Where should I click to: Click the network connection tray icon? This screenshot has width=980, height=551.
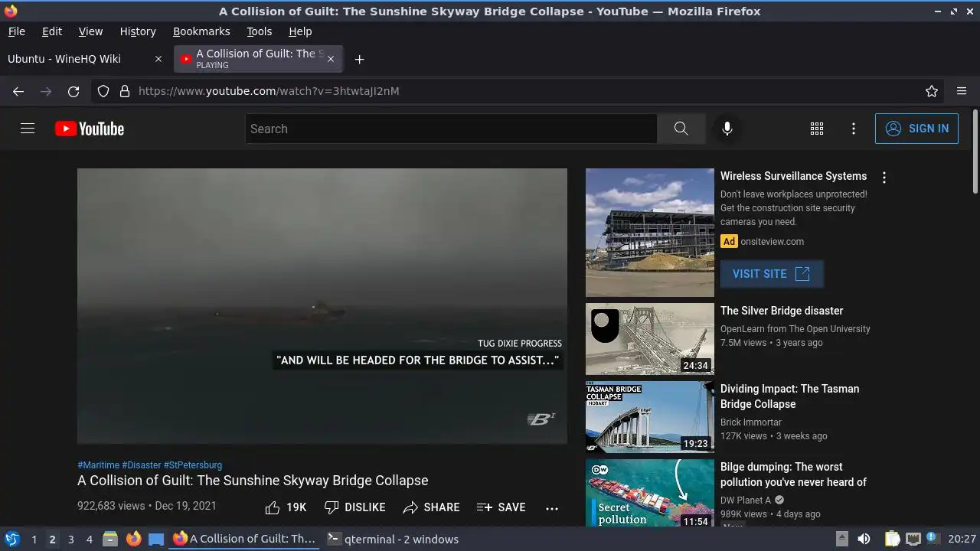pyautogui.click(x=913, y=539)
